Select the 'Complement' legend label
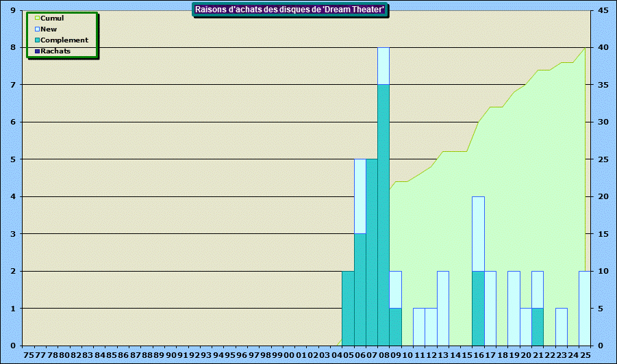The image size is (617, 364). click(x=64, y=40)
